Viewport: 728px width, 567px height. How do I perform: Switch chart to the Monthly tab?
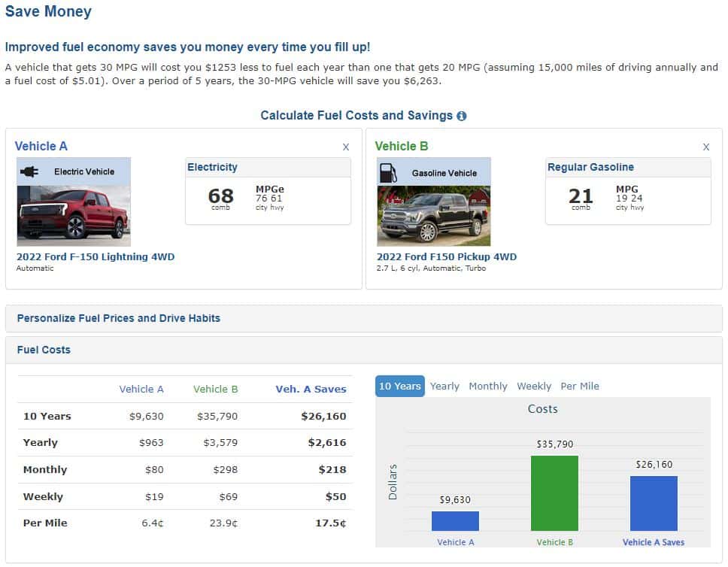pyautogui.click(x=488, y=387)
